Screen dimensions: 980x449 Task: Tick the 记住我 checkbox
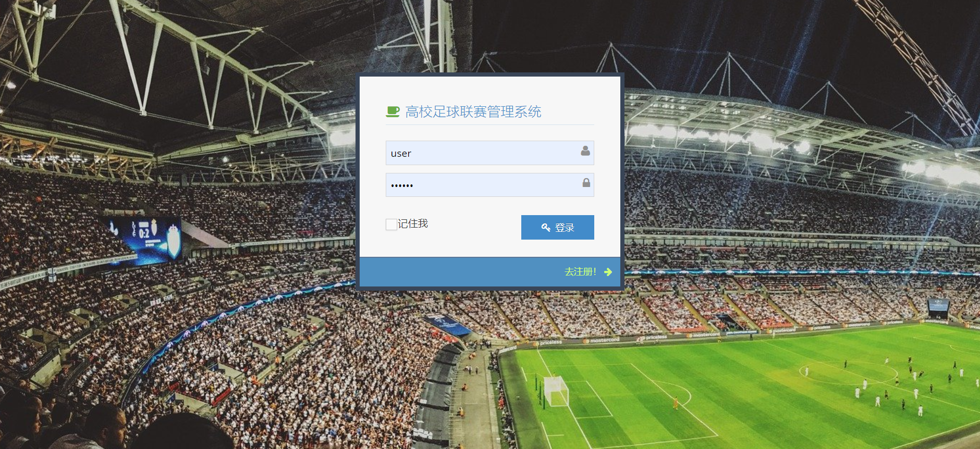[391, 224]
